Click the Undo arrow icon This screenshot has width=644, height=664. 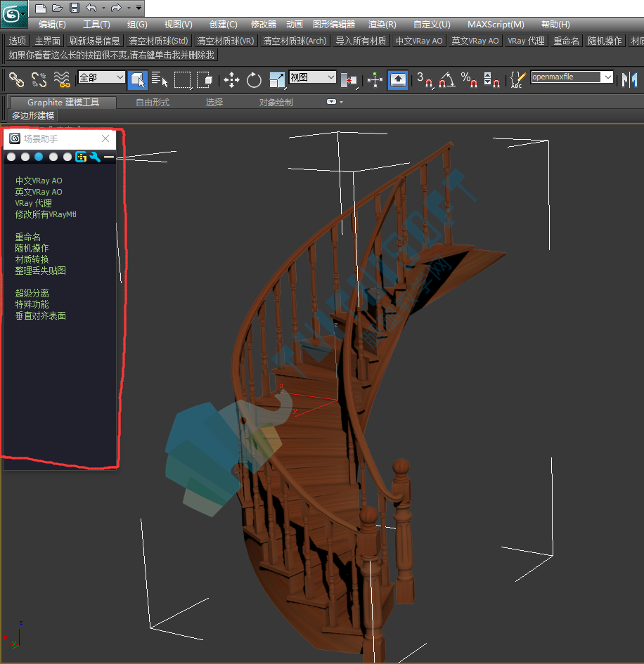click(91, 8)
